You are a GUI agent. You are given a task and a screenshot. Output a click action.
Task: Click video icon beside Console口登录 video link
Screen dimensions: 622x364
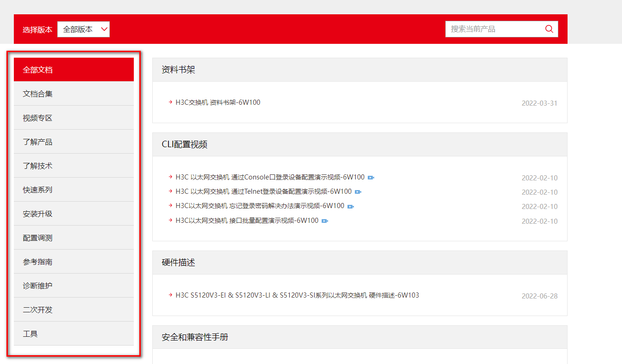pos(371,178)
